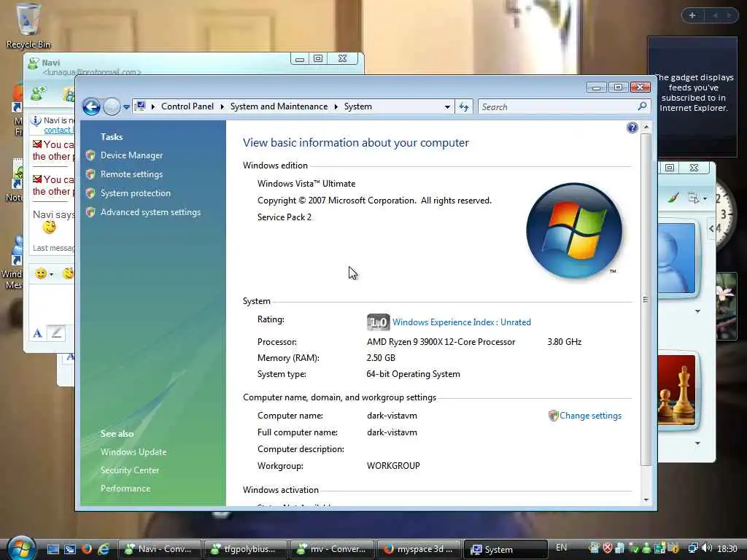
Task: Click the search magnifier icon
Action: click(x=642, y=106)
